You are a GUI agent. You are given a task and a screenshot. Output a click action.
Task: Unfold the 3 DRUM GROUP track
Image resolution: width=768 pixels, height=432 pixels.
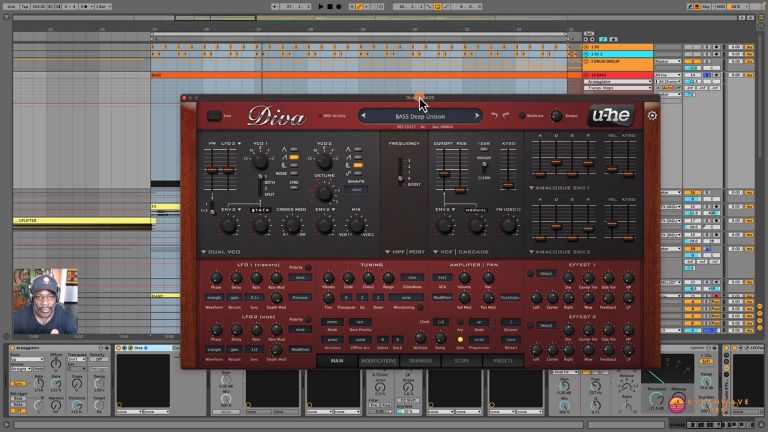[x=586, y=62]
